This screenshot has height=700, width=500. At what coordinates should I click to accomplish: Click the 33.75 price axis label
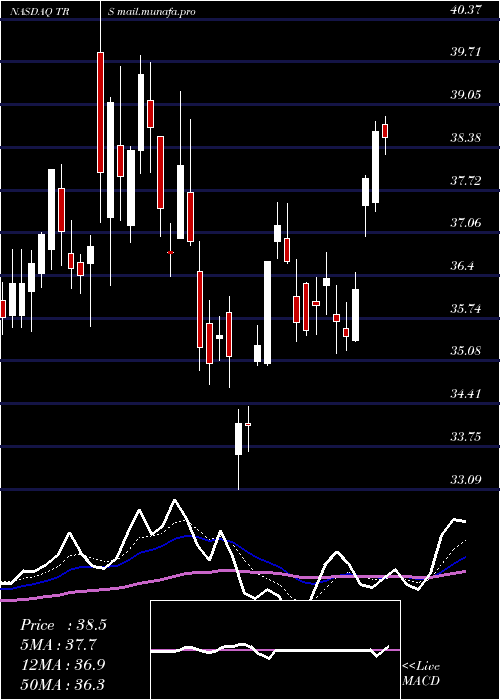coord(466,437)
